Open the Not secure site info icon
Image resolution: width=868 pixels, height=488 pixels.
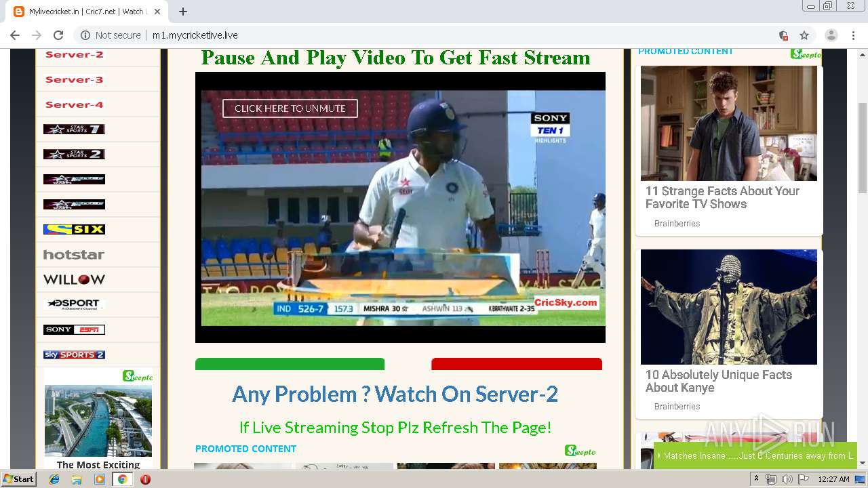(85, 35)
